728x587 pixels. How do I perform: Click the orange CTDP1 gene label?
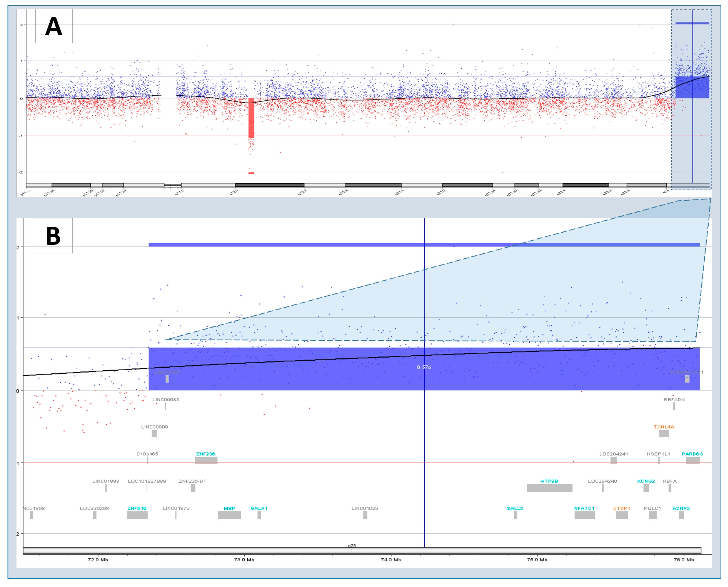point(621,508)
